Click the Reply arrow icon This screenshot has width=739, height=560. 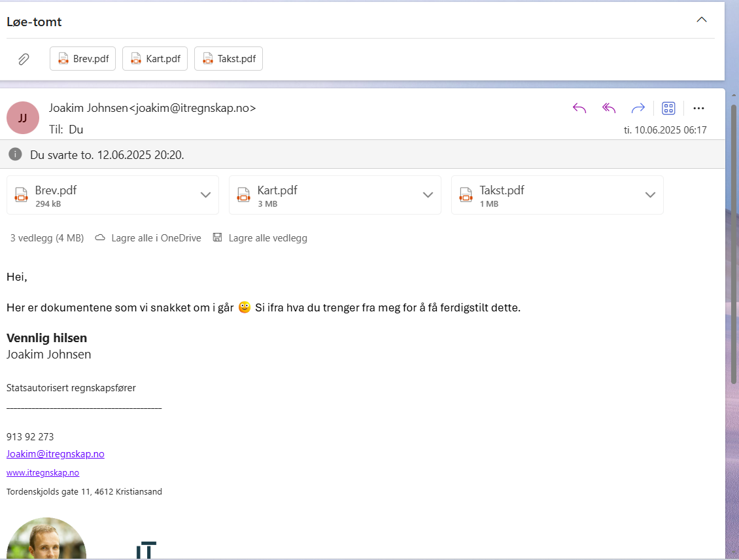coord(579,108)
